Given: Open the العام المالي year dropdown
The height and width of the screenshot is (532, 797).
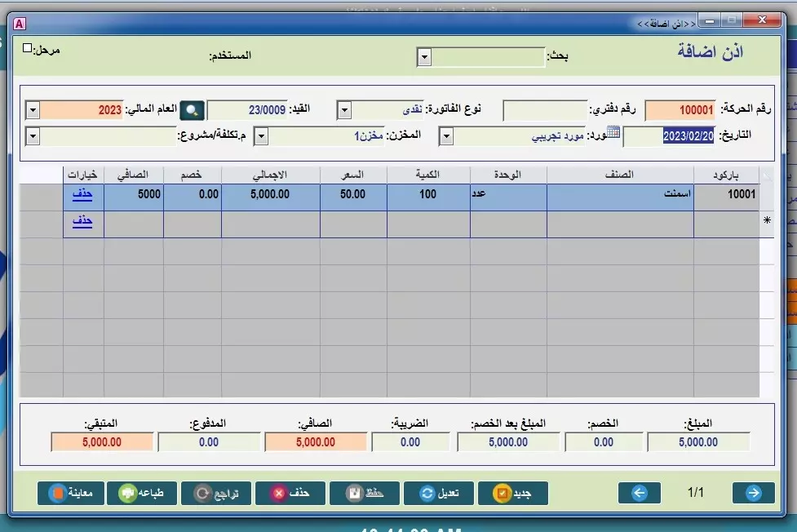Looking at the screenshot, I should pyautogui.click(x=31, y=109).
